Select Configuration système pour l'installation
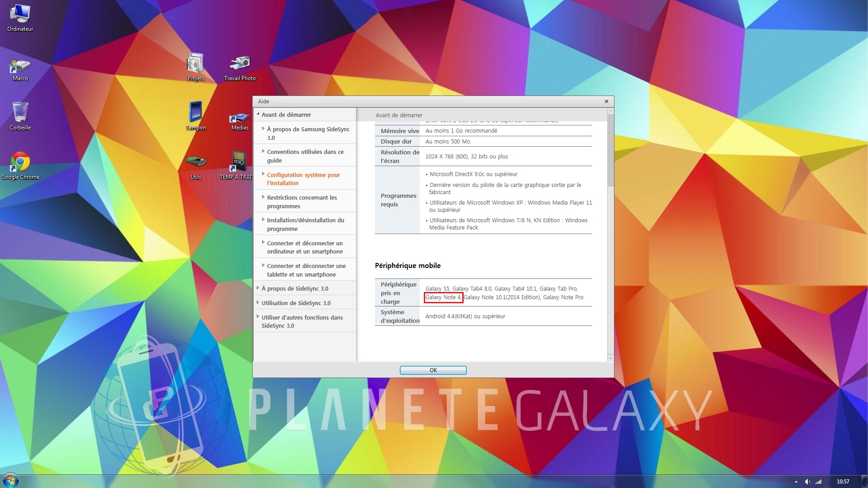Screen dimensions: 868x488 pos(305,179)
